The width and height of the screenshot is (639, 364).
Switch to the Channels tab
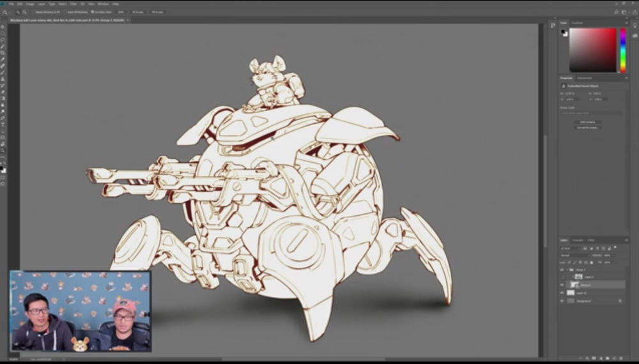[x=577, y=240]
